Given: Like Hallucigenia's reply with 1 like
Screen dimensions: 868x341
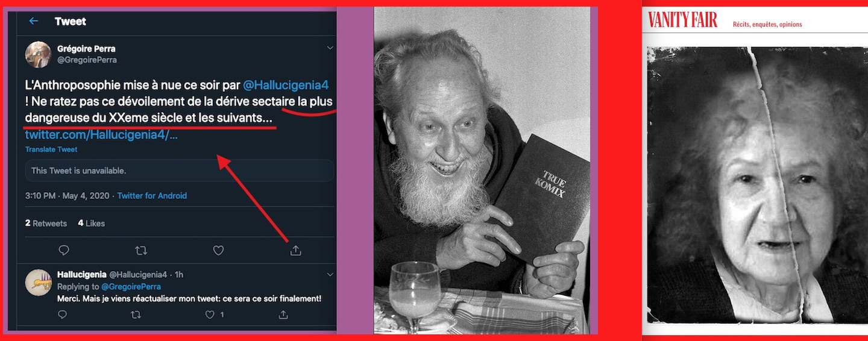Looking at the screenshot, I should 210,314.
